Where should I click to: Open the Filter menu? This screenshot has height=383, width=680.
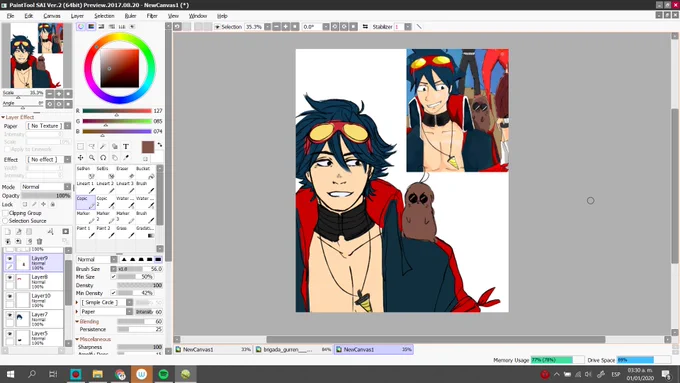(x=152, y=16)
